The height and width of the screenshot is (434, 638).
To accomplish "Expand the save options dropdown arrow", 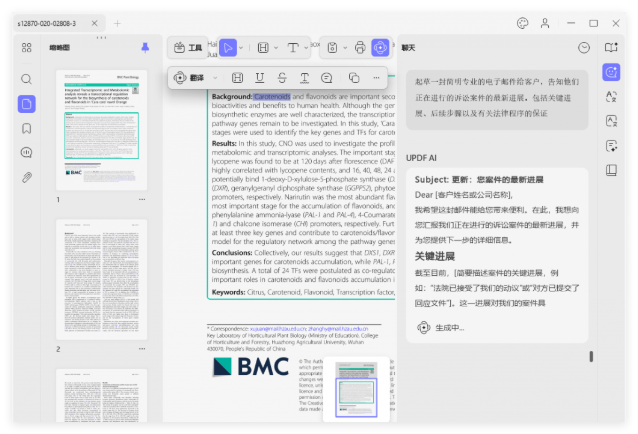I will (x=345, y=48).
